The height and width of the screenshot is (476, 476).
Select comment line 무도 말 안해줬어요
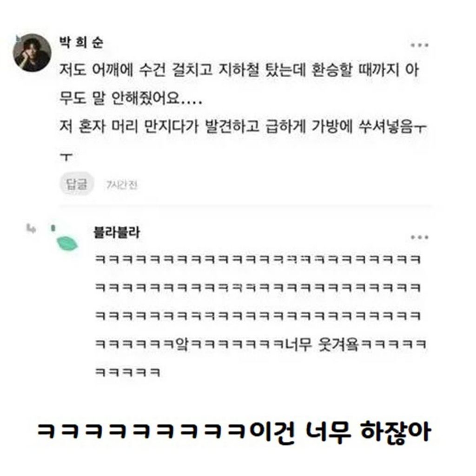131,99
